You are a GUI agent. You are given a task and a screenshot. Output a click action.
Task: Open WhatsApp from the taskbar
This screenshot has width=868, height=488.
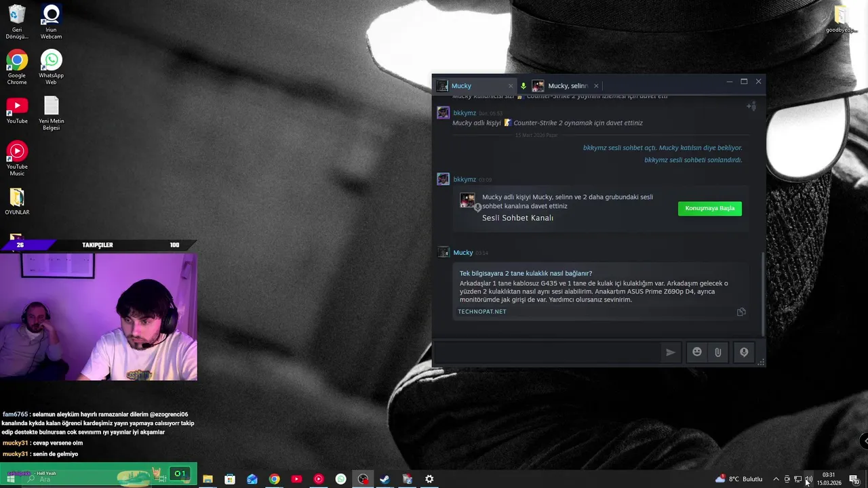[x=341, y=479]
